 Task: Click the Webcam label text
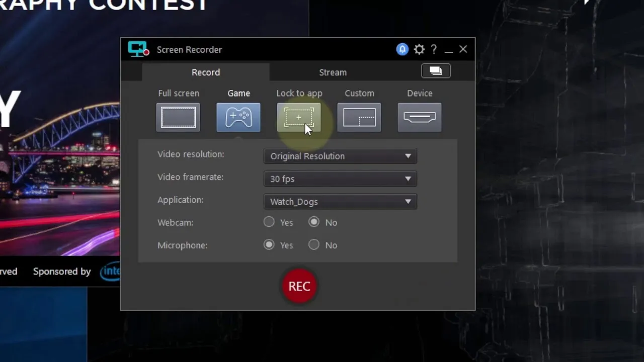click(175, 222)
